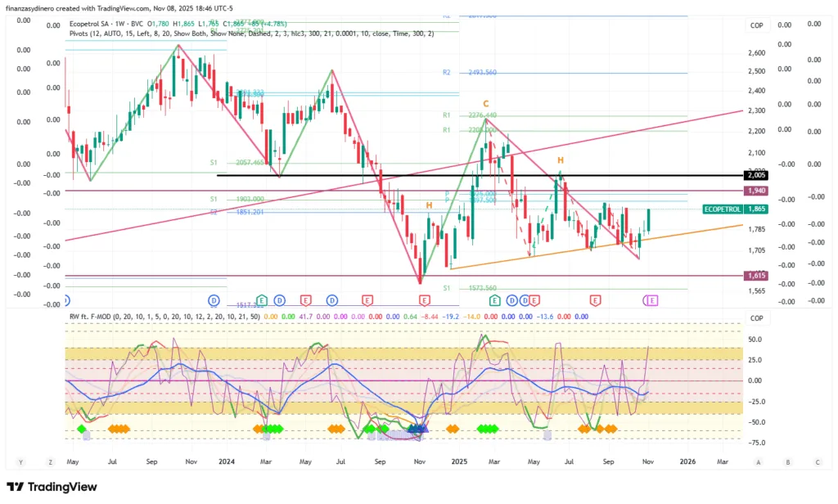Viewport: 838px width, 504px height.
Task: Click the 1,615 support line price label
Action: point(755,276)
